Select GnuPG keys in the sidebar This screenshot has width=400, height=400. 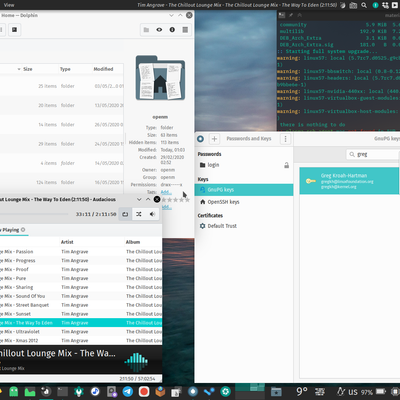[244, 190]
